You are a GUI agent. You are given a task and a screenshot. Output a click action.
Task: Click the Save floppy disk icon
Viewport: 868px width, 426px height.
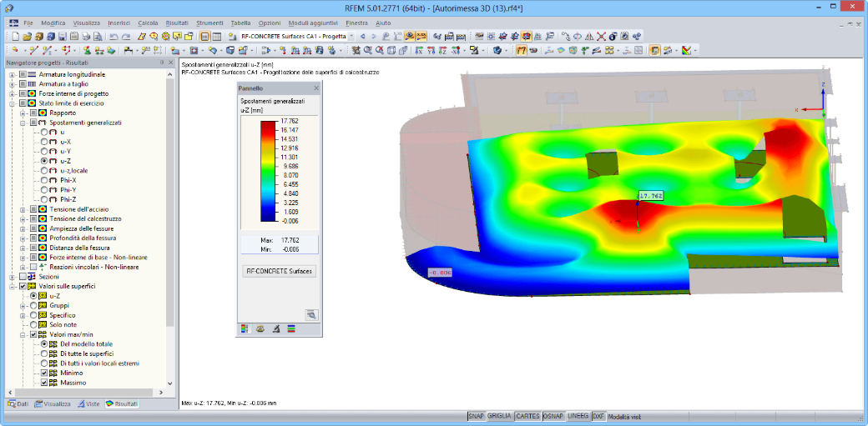point(63,37)
